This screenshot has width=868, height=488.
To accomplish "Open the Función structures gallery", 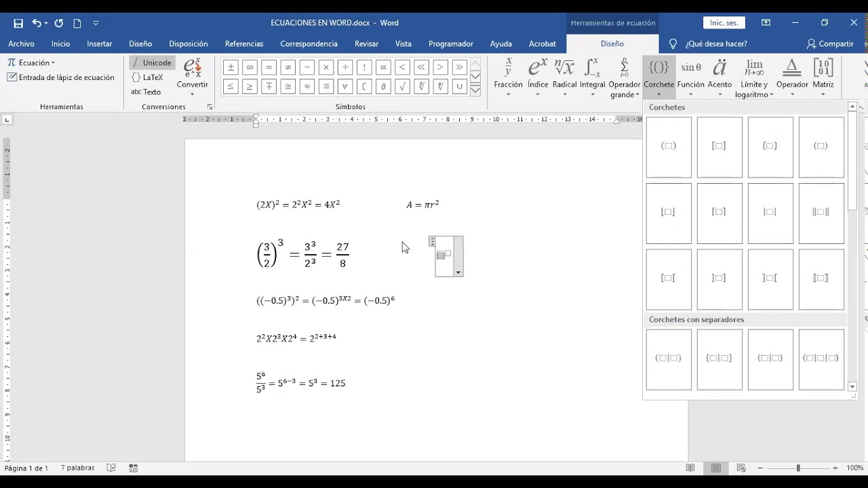I will tap(691, 77).
